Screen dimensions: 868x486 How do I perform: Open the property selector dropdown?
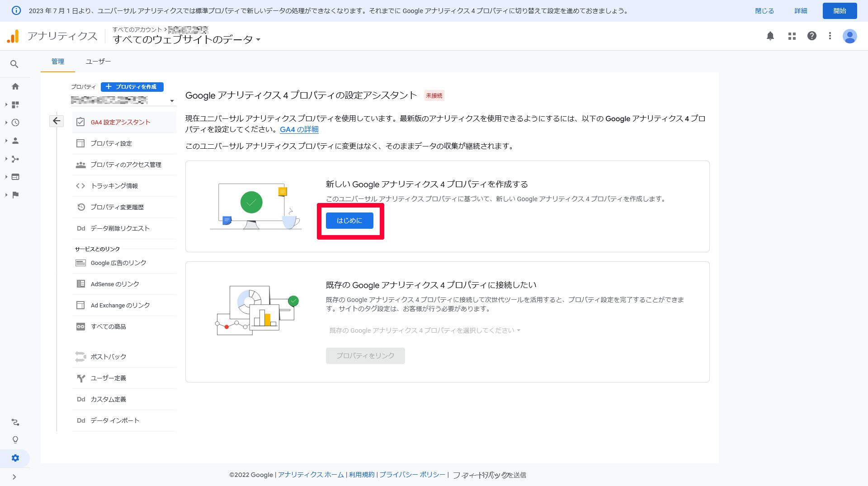point(123,100)
